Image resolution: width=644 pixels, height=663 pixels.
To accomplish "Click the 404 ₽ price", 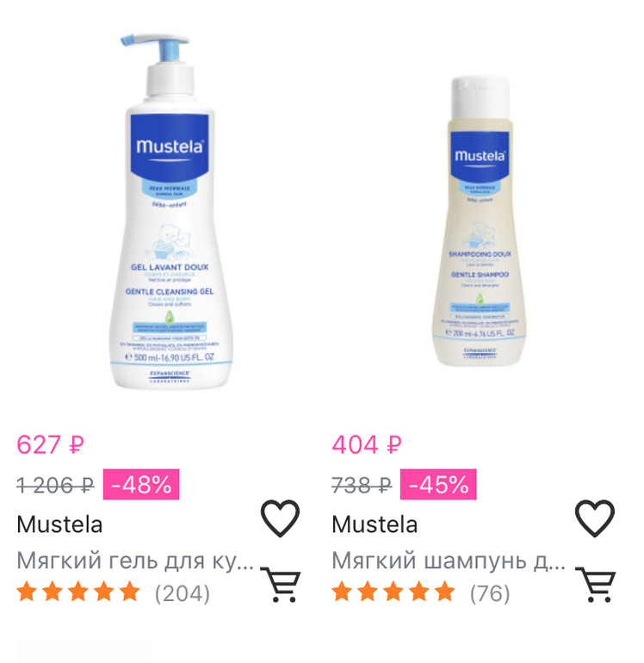I will [367, 445].
